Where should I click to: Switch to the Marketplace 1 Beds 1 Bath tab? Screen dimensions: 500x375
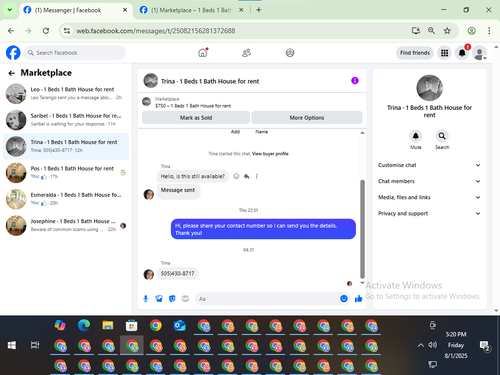(x=191, y=10)
